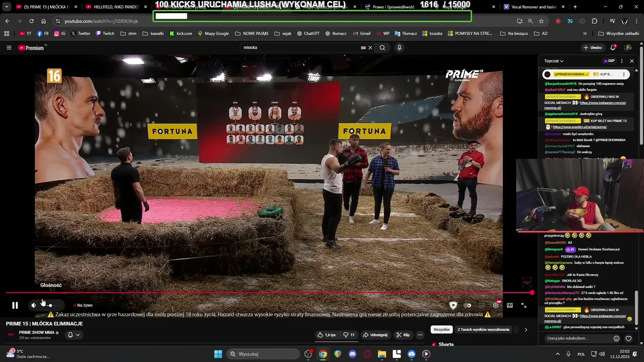Go back to previous page
The height and width of the screenshot is (362, 644).
coord(8,21)
